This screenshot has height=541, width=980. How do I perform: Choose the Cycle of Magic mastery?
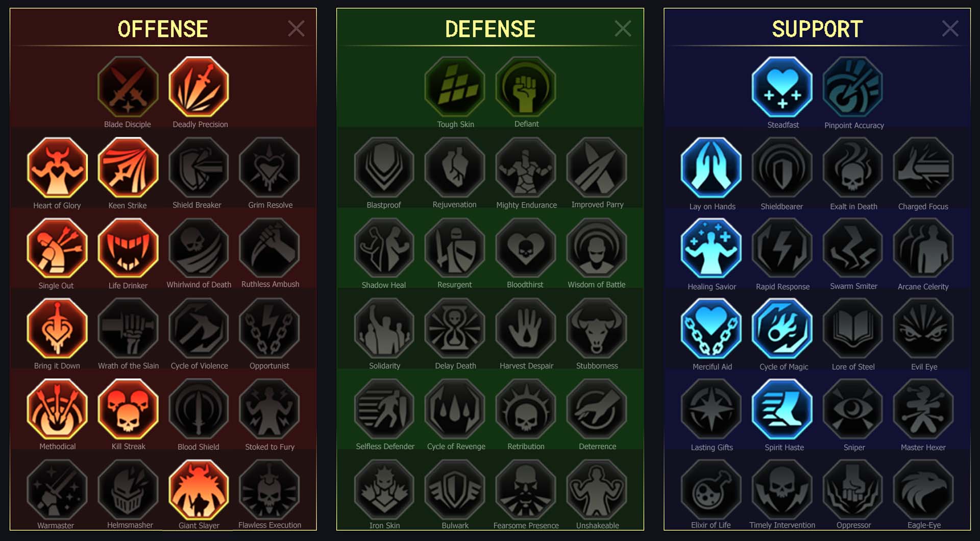point(782,329)
